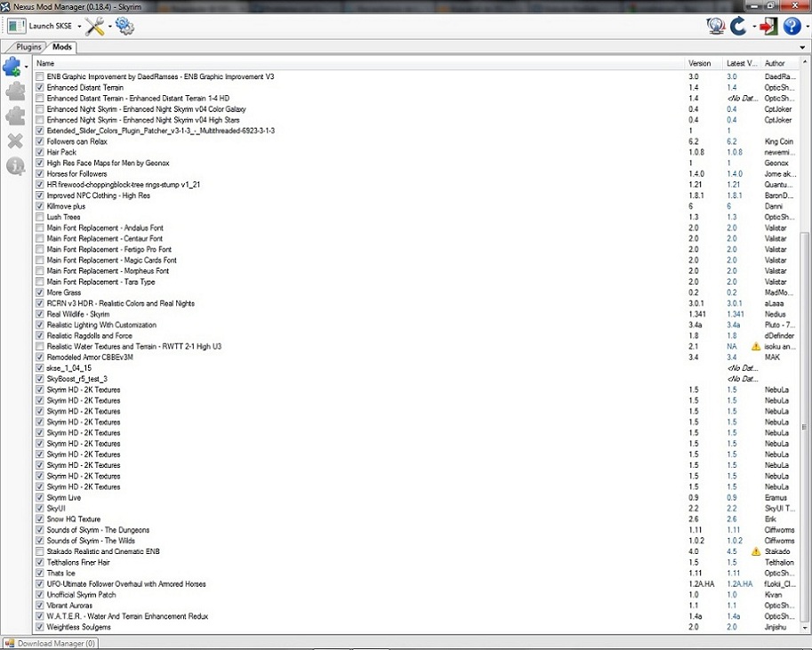Click the Nexus Mod Manager title bar icon

pyautogui.click(x=5, y=6)
